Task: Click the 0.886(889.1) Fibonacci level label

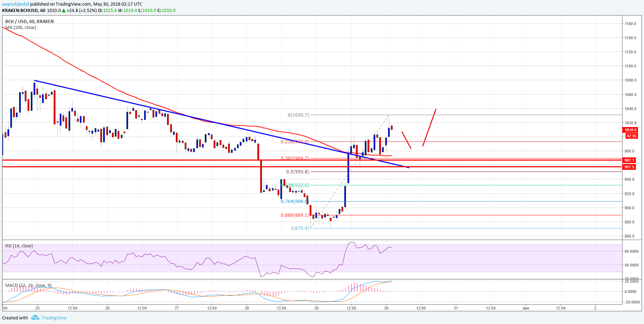Action: click(x=295, y=215)
